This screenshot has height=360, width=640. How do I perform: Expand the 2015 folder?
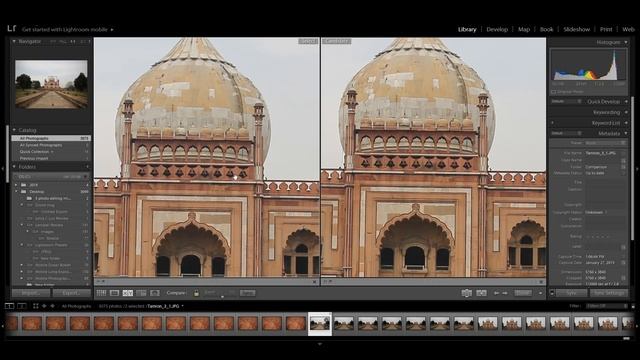point(16,185)
